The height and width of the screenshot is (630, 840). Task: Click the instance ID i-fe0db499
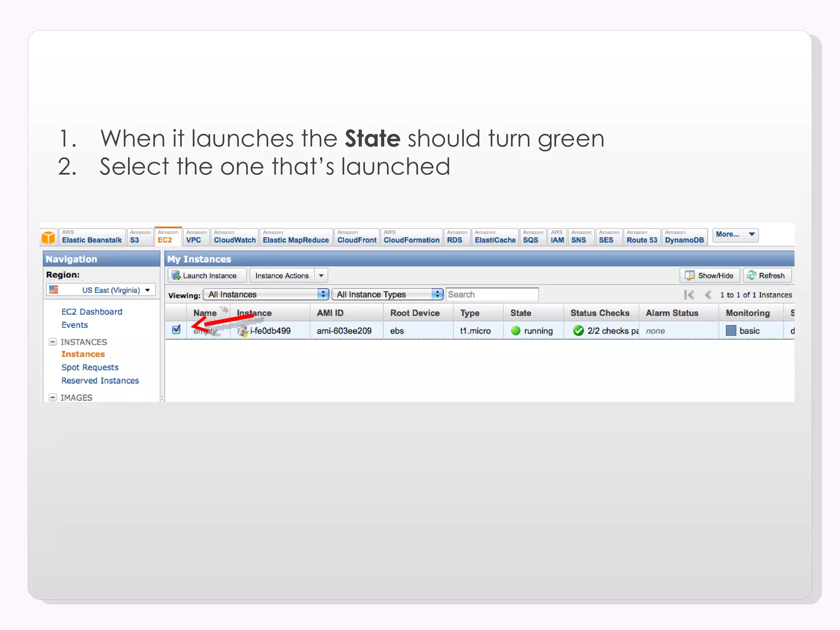click(270, 331)
